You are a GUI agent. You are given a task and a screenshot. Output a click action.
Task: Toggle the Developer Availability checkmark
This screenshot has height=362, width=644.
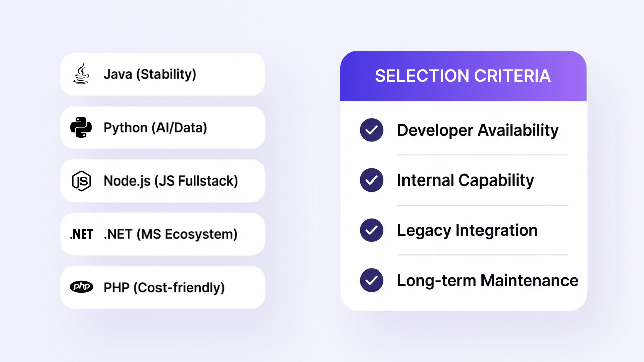tap(372, 130)
